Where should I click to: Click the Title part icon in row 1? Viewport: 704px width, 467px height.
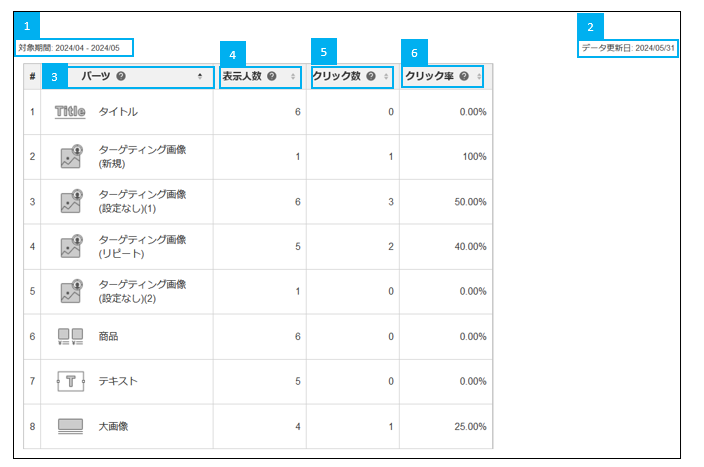[x=70, y=112]
